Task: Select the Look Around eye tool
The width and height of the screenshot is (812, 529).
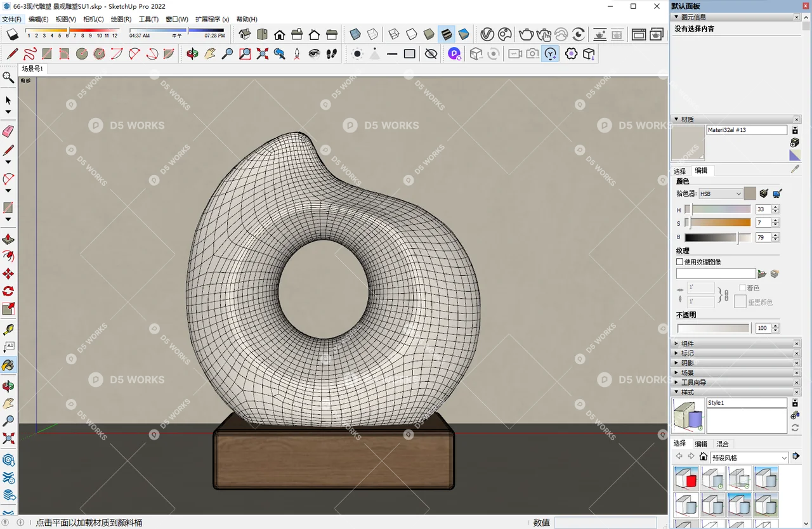Action: (314, 54)
